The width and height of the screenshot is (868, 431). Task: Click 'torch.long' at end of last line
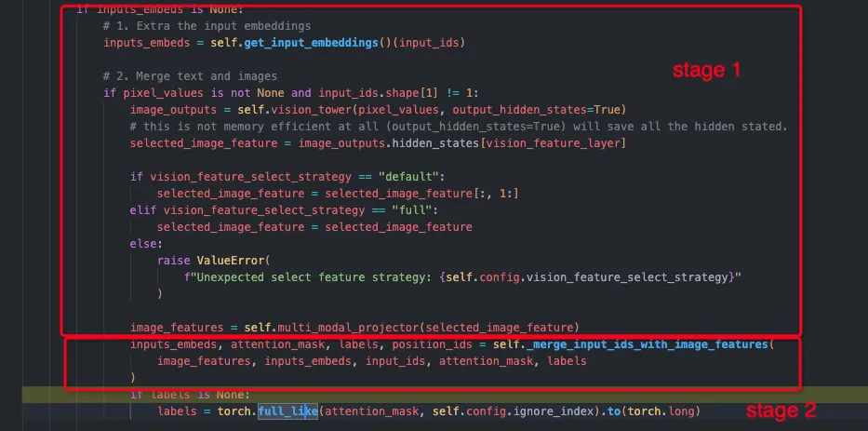tap(660, 411)
